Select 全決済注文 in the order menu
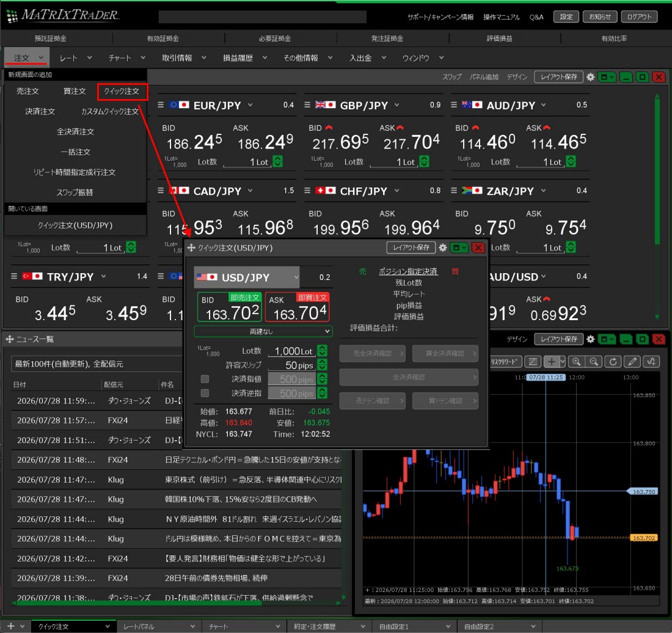672x633 pixels. pyautogui.click(x=75, y=131)
